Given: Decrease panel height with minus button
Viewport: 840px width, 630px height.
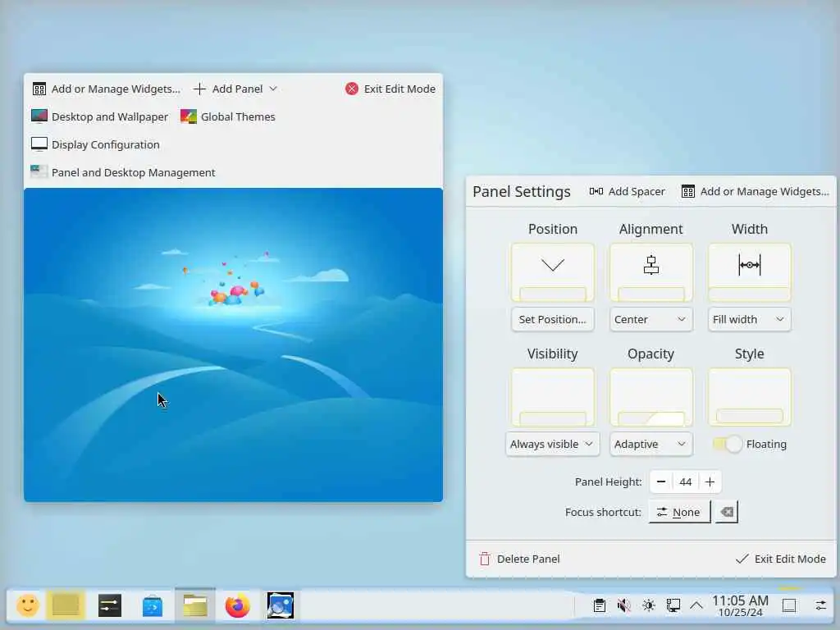Looking at the screenshot, I should point(661,482).
